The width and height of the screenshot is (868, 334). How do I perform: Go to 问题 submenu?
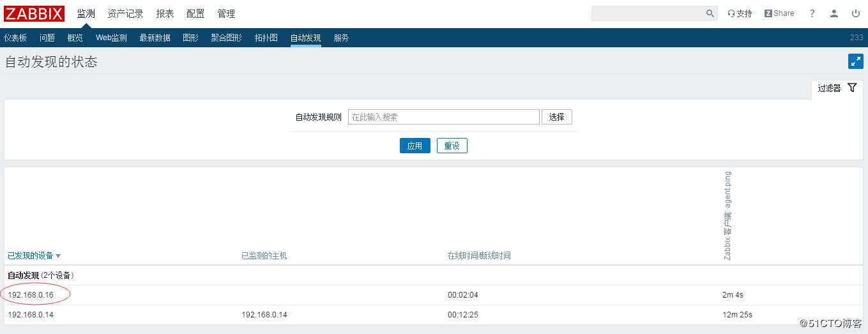point(47,38)
